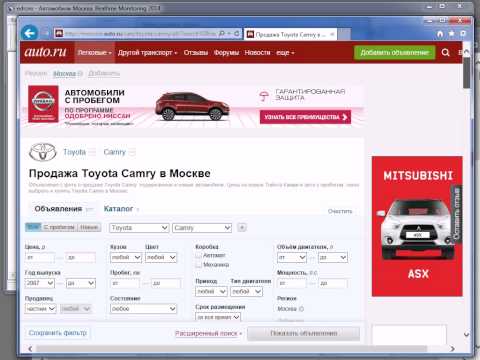The image size is (480, 360).
Task: Click the mileage 'от' input field
Action: pyautogui.click(x=125, y=283)
